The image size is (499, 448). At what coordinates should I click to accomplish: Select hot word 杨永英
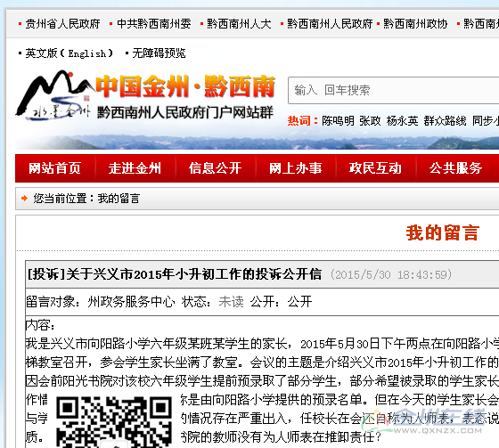(x=402, y=121)
